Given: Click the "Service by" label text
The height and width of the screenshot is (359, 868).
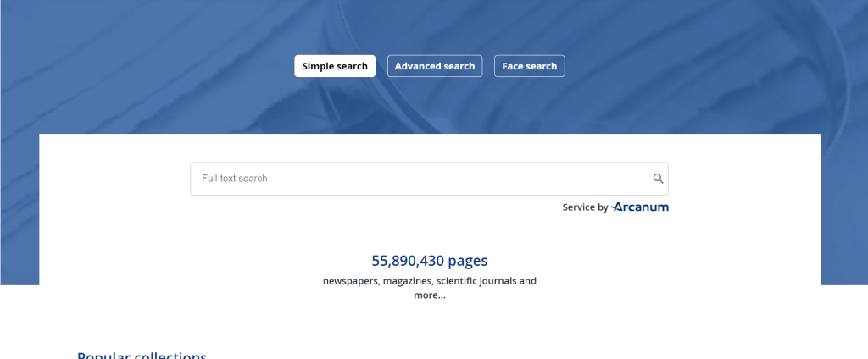Looking at the screenshot, I should tap(584, 207).
